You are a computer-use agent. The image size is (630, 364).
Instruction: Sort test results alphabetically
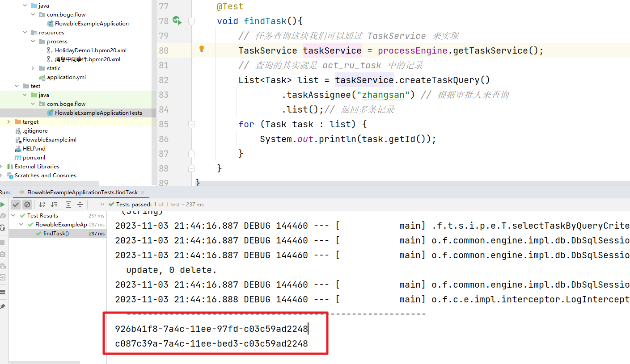click(x=42, y=205)
